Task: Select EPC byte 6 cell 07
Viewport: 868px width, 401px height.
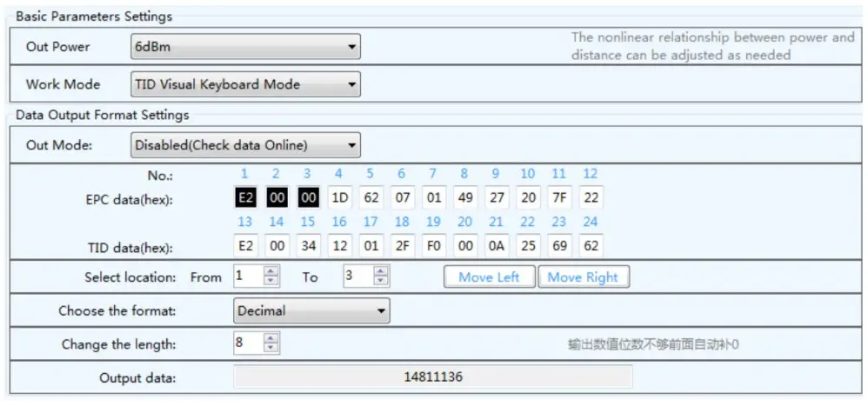Action: point(403,197)
